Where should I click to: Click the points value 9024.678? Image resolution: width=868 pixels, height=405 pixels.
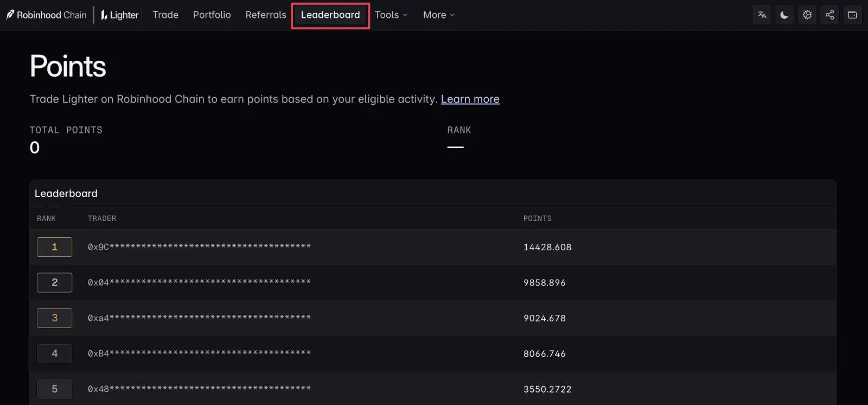[x=545, y=318]
